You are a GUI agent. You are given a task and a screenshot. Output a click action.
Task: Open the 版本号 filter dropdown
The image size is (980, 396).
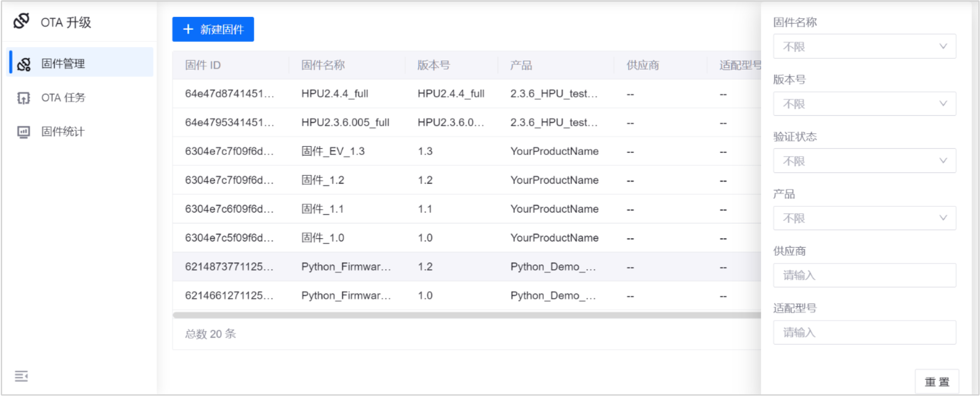[864, 104]
